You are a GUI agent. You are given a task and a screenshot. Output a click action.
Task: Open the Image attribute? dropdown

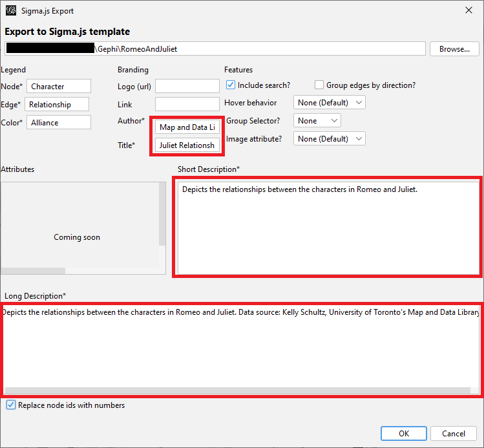pos(330,138)
